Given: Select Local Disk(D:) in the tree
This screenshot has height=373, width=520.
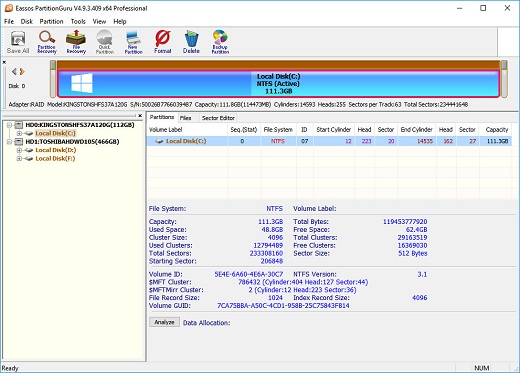Looking at the screenshot, I should pos(56,150).
